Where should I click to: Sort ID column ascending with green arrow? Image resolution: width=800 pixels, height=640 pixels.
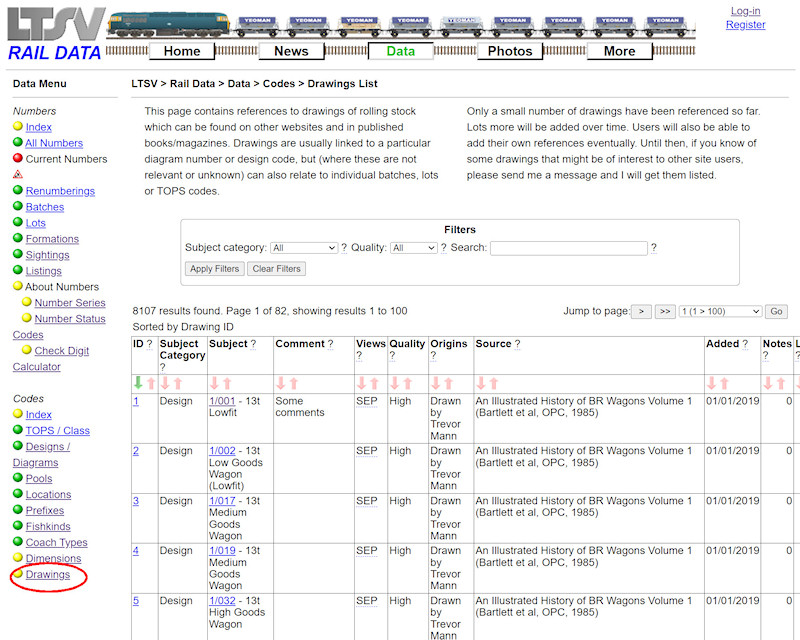tap(138, 383)
